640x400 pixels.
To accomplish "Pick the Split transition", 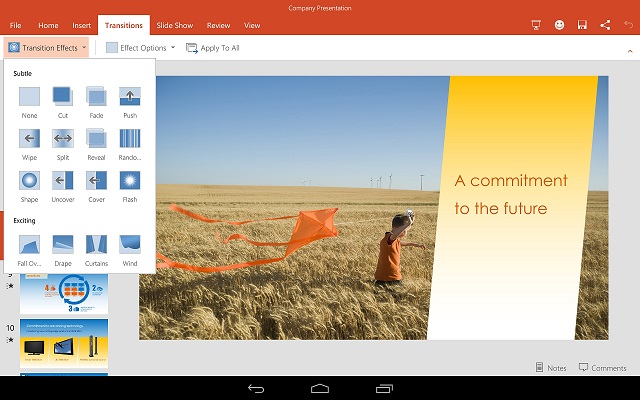I will tap(63, 139).
